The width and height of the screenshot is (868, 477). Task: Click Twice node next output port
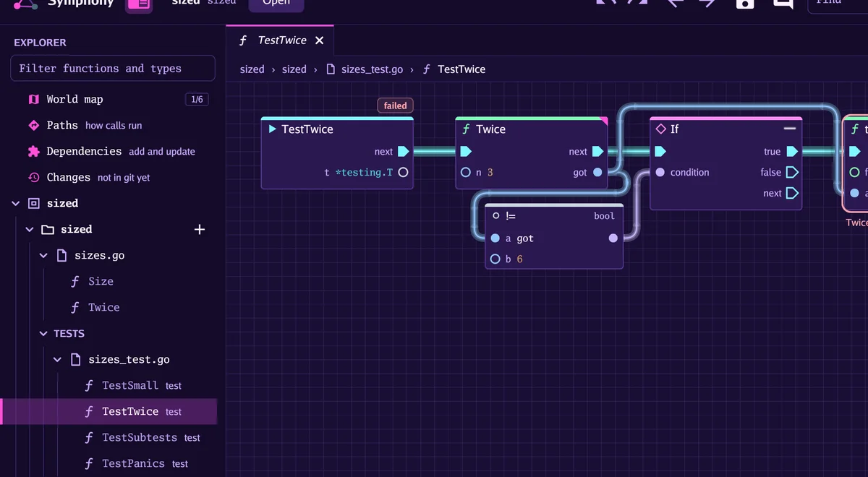[597, 152]
